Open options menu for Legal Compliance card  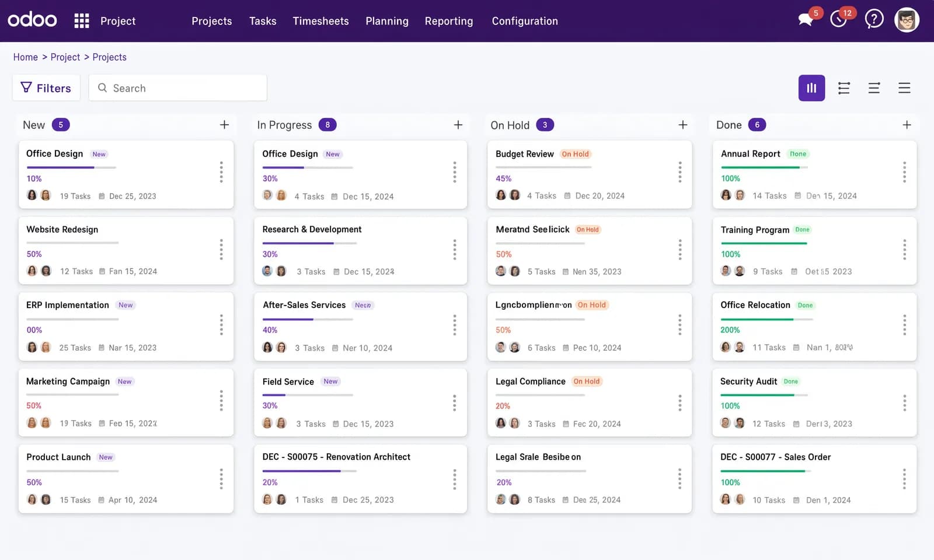680,402
